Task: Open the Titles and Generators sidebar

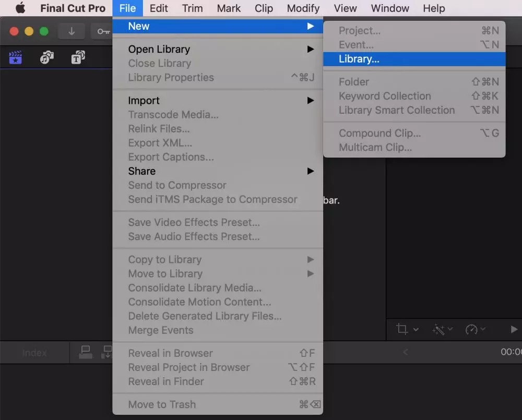Action: [78, 57]
